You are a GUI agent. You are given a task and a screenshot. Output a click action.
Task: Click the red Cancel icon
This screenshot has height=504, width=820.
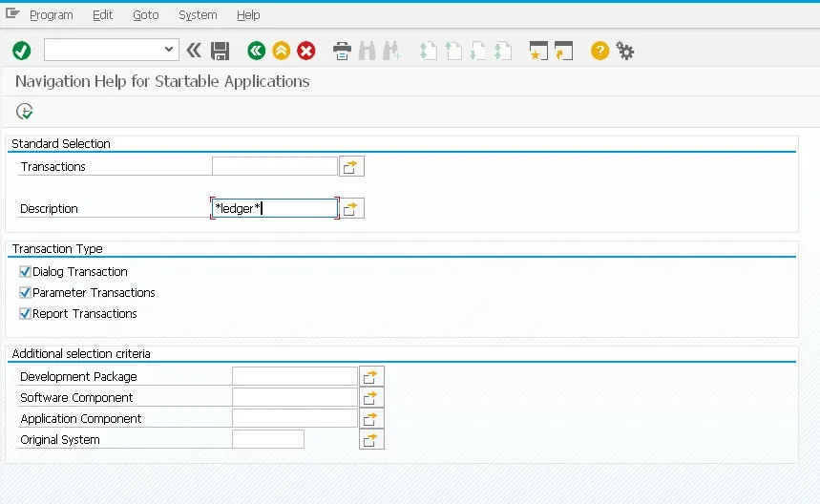305,51
